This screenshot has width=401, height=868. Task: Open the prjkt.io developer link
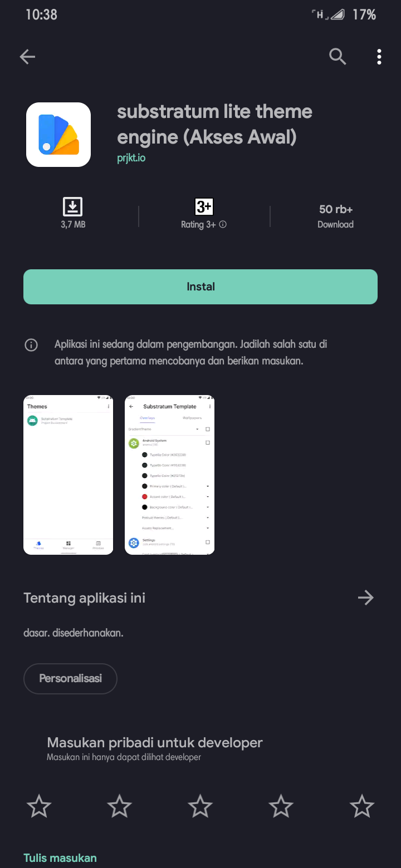coord(131,158)
